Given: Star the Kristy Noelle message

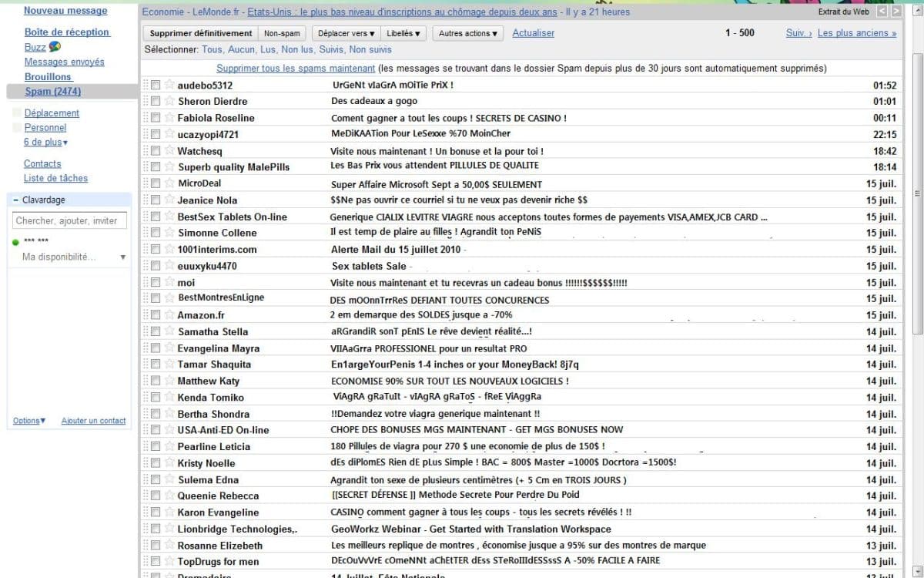Looking at the screenshot, I should 169,462.
